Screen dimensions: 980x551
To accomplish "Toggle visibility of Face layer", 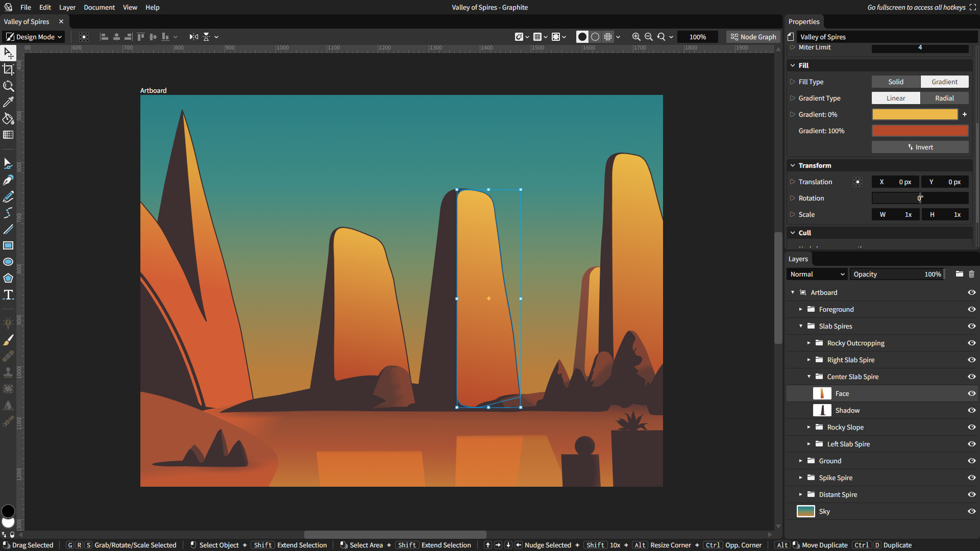I will pos(971,392).
